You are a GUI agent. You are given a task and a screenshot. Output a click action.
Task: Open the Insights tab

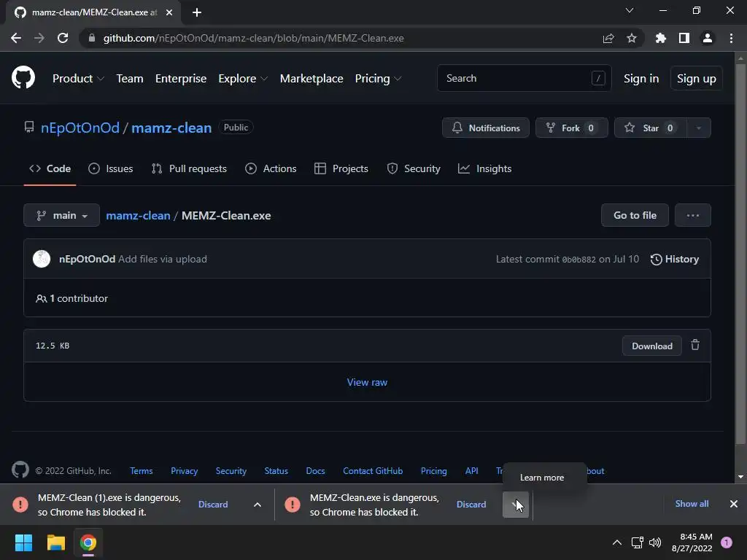[484, 168]
